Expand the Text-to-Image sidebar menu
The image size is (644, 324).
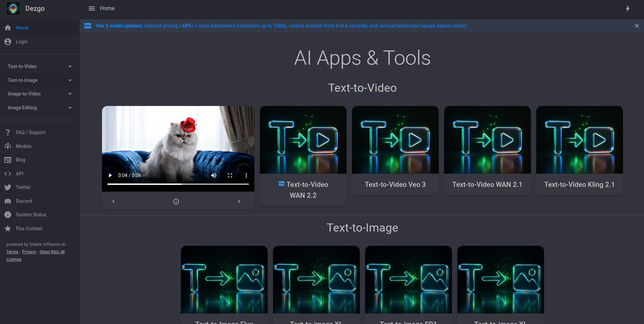(x=40, y=80)
